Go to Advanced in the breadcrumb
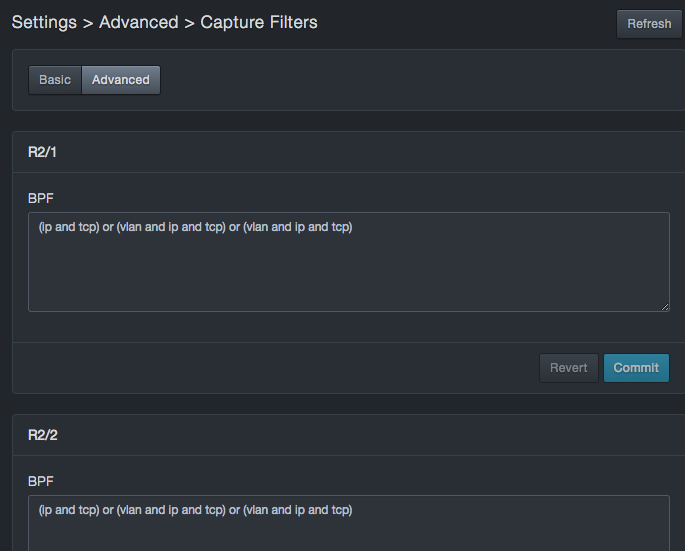This screenshot has height=551, width=685. coord(137,22)
